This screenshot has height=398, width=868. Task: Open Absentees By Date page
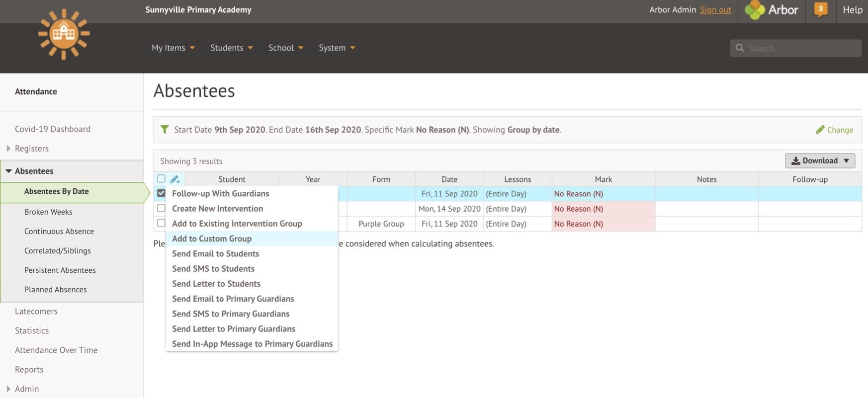pyautogui.click(x=56, y=191)
